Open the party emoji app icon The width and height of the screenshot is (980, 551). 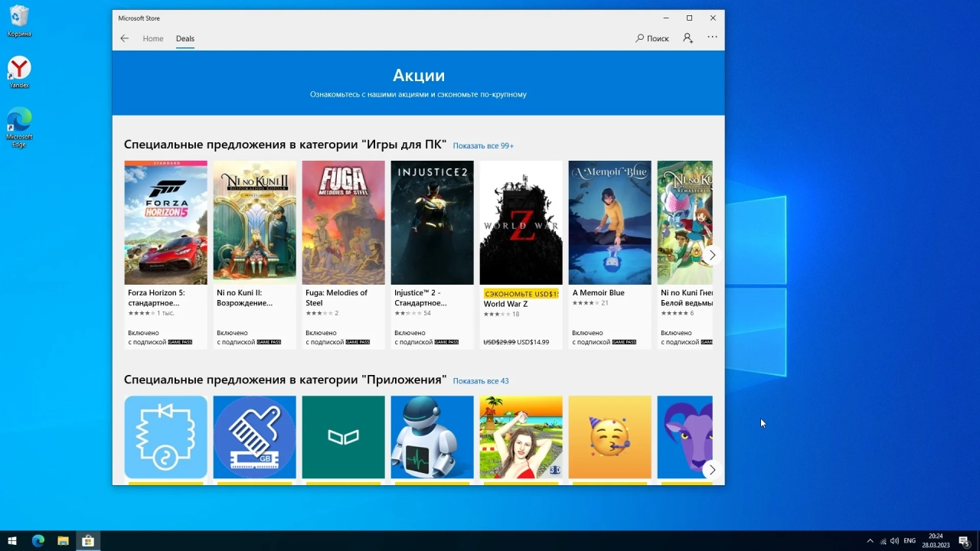pyautogui.click(x=609, y=437)
